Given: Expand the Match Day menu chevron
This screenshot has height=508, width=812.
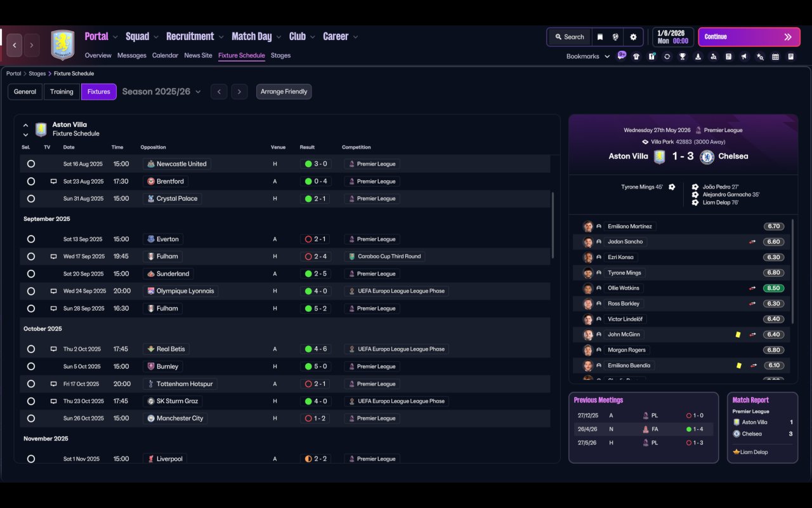Looking at the screenshot, I should pyautogui.click(x=278, y=37).
